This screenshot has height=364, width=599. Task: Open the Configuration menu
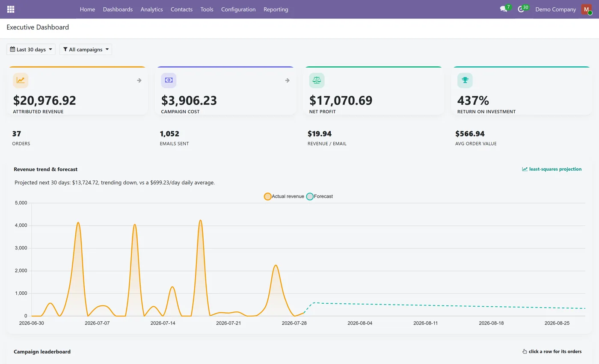tap(238, 9)
